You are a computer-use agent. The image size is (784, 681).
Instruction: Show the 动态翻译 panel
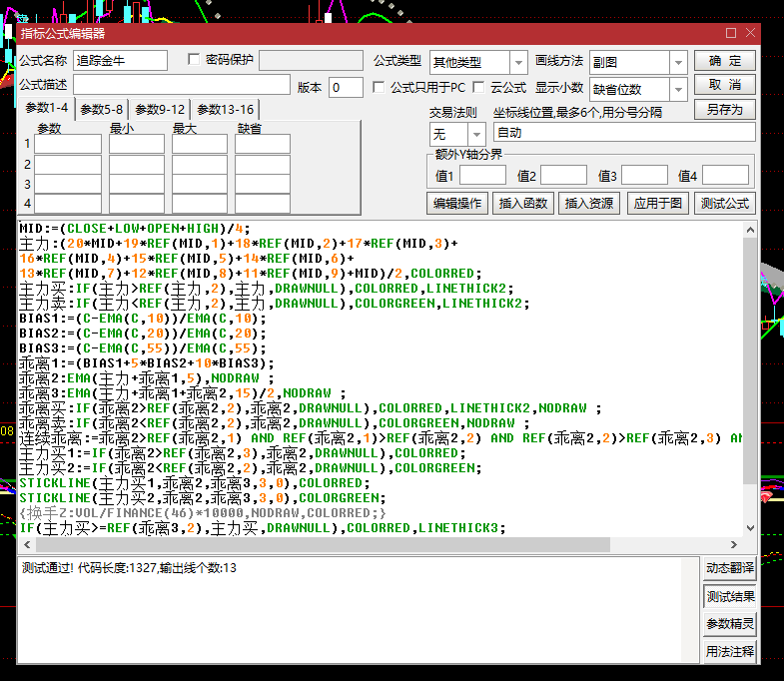click(x=729, y=568)
